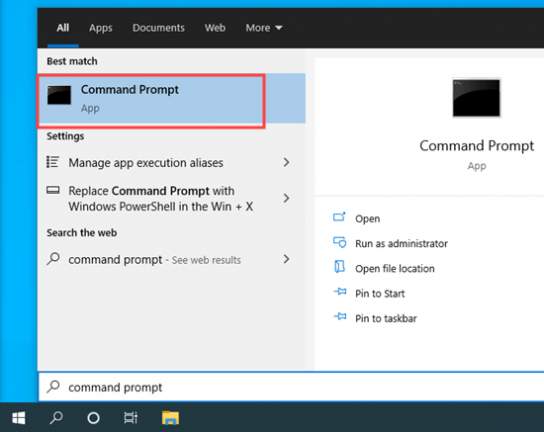Expand the More dropdown
Image resolution: width=544 pixels, height=432 pixels.
264,28
